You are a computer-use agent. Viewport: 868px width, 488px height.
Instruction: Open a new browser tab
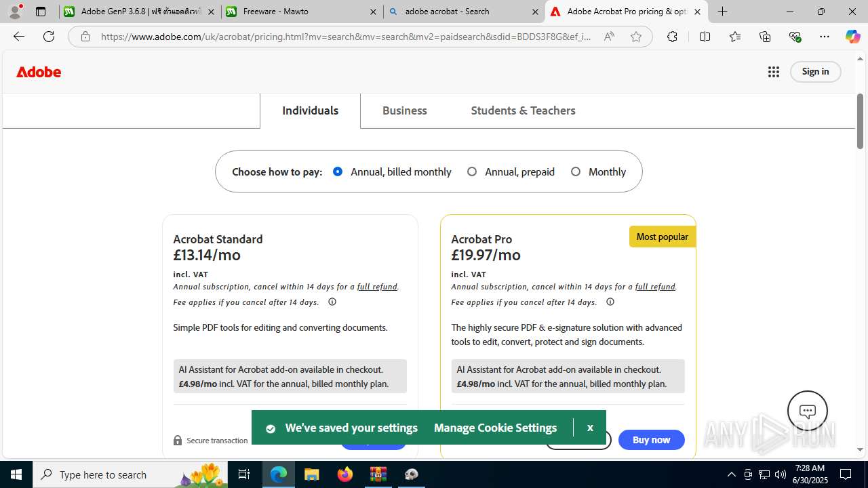click(723, 12)
